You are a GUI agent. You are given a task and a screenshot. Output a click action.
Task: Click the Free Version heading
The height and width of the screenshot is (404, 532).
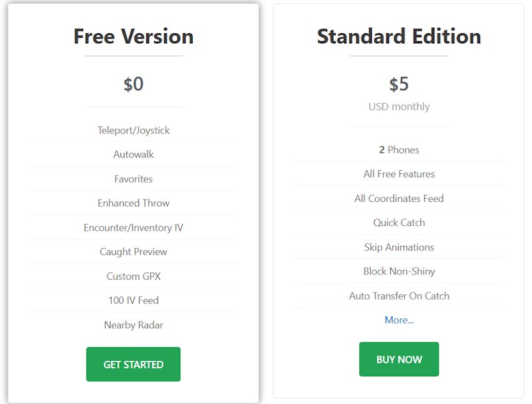133,36
